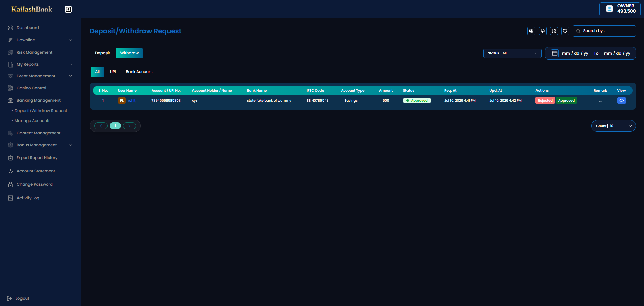The height and width of the screenshot is (306, 644).
Task: Click the Savings account type cell
Action: (351, 100)
